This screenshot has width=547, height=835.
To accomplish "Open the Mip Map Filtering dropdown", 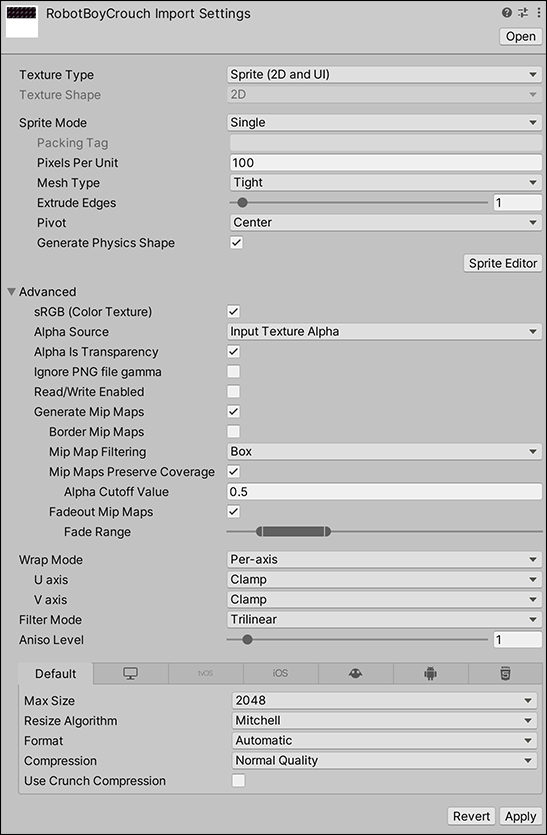I will [384, 452].
